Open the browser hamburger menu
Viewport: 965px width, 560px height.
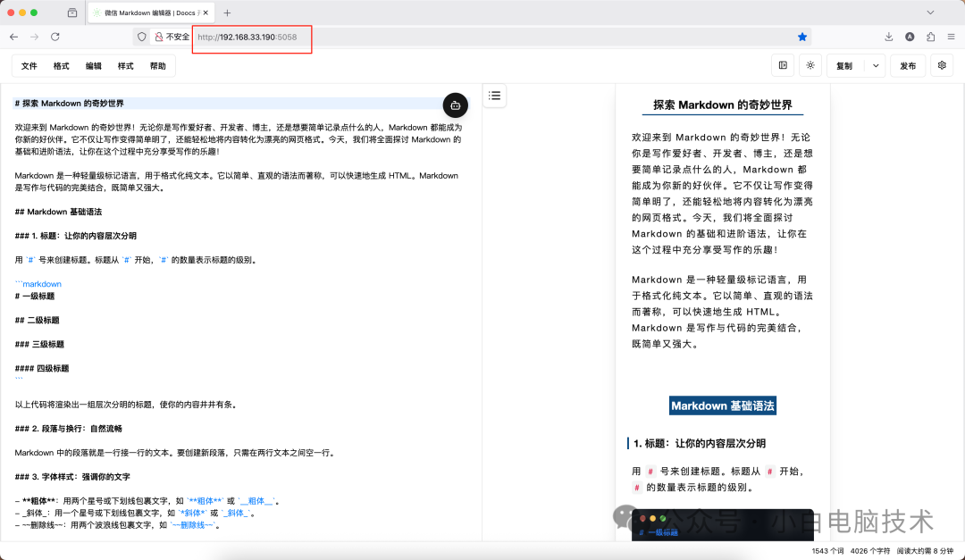952,37
